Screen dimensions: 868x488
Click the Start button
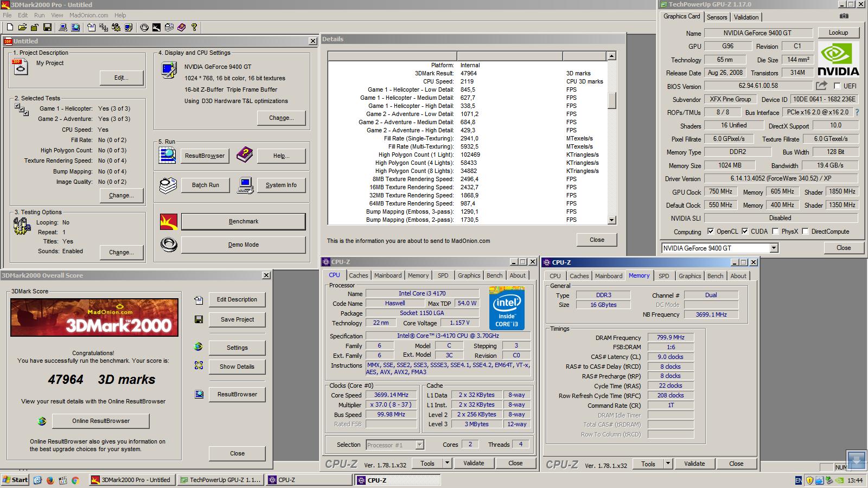click(15, 480)
